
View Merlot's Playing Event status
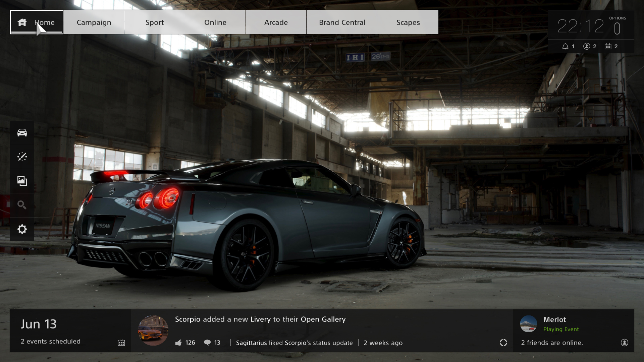tap(561, 329)
